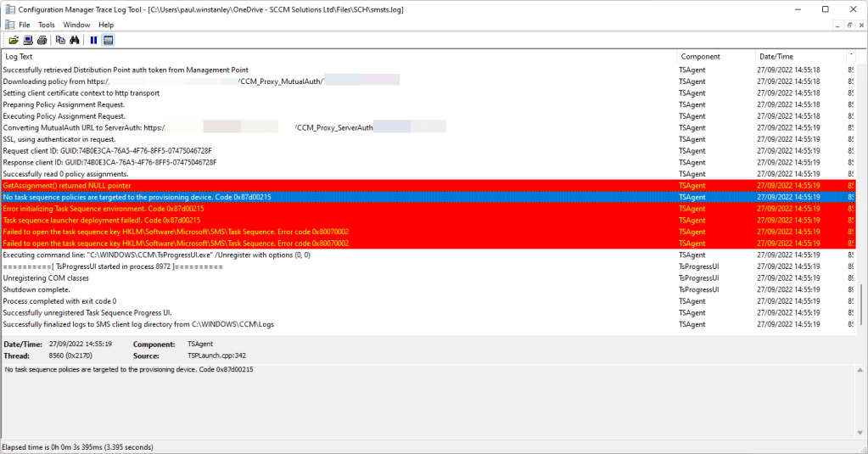The height and width of the screenshot is (454, 868).
Task: Select the 'Successfully read 0 policy assignments' row
Action: coord(339,174)
